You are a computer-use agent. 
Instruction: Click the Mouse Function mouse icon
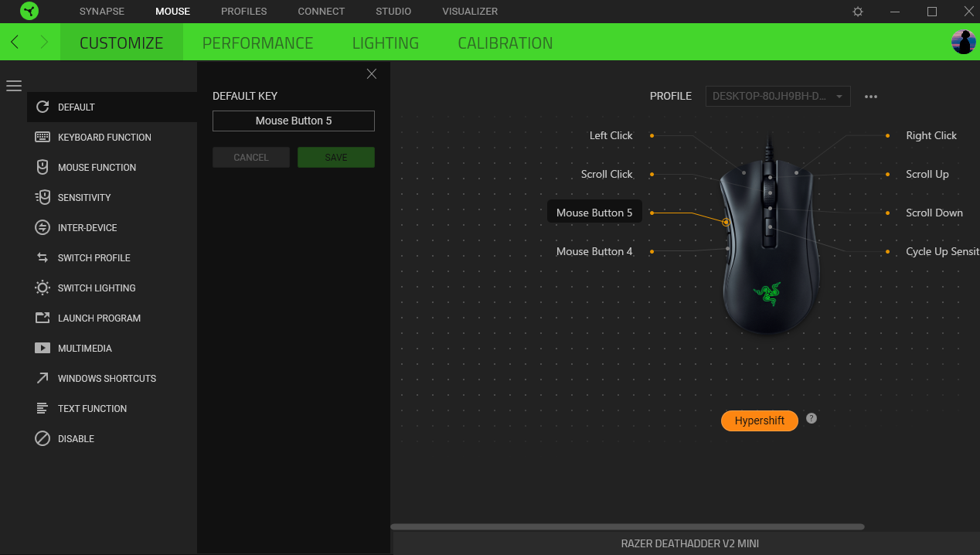point(43,167)
